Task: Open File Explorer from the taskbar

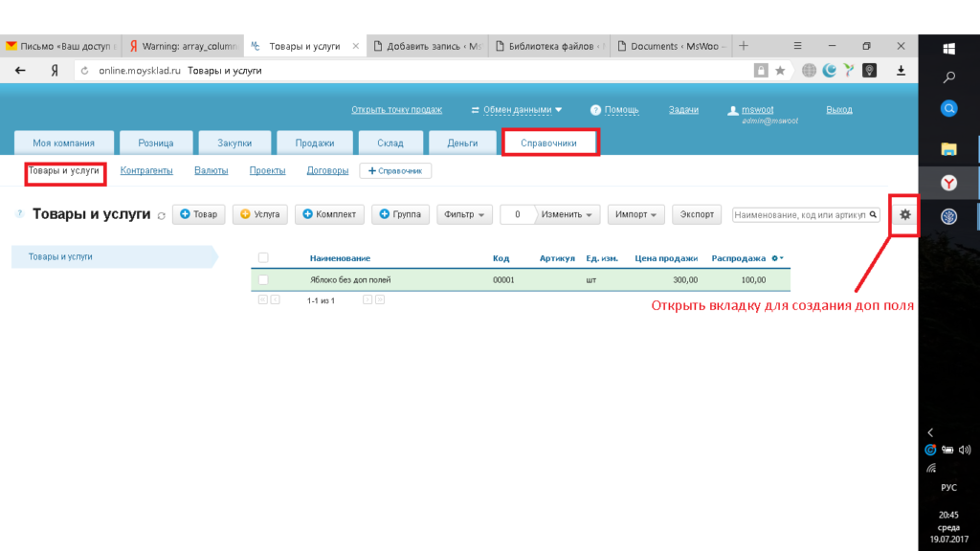Action: click(x=948, y=148)
